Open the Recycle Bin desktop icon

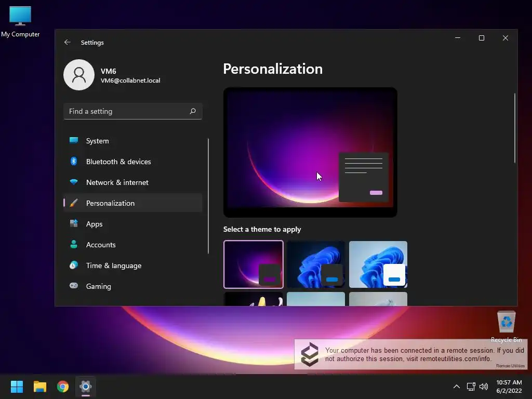(506, 326)
